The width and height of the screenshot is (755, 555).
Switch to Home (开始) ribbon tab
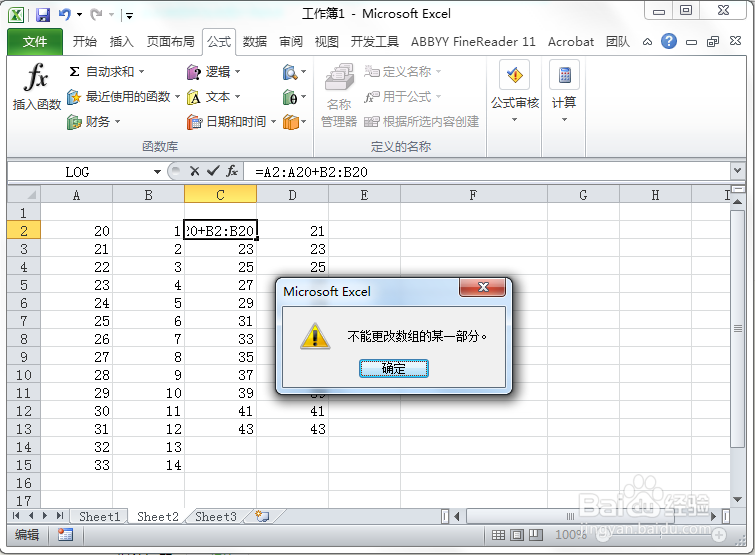point(85,42)
